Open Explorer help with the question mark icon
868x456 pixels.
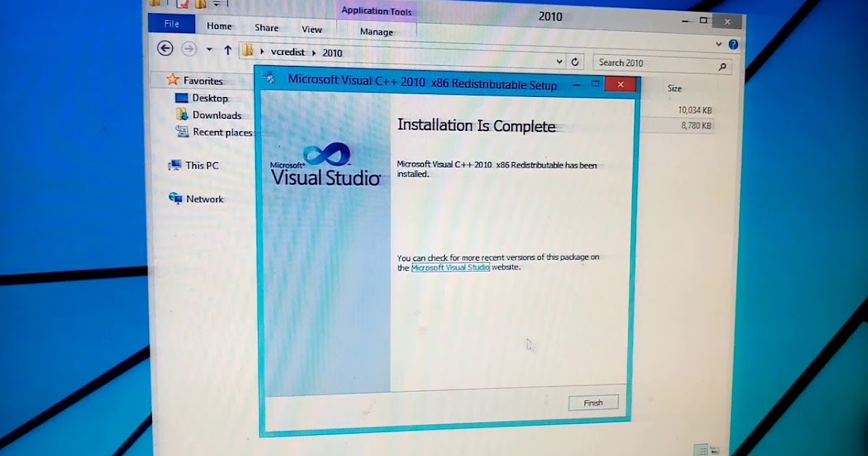733,45
